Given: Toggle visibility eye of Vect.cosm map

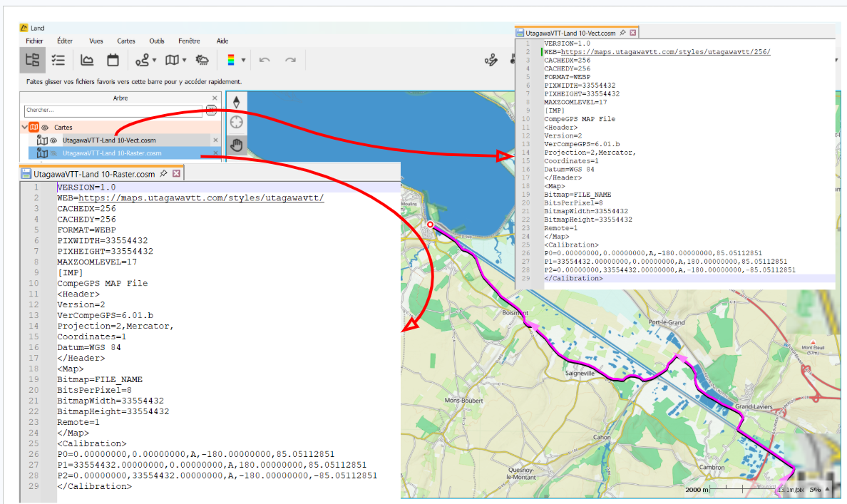Looking at the screenshot, I should [53, 140].
